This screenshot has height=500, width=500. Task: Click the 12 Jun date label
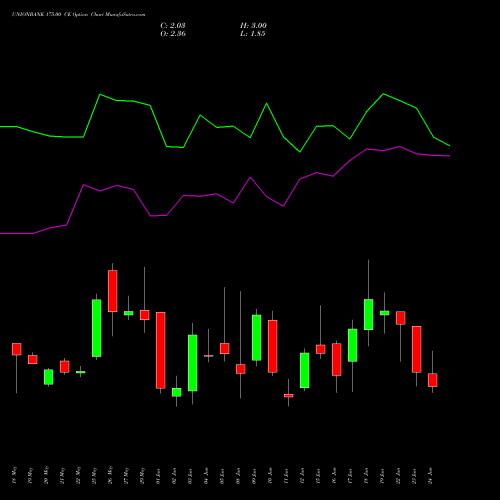coord(302,476)
